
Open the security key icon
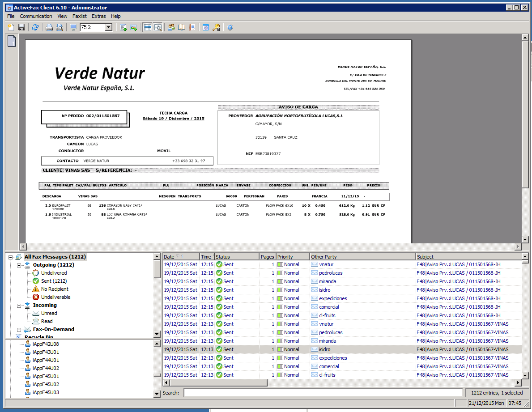(x=216, y=27)
